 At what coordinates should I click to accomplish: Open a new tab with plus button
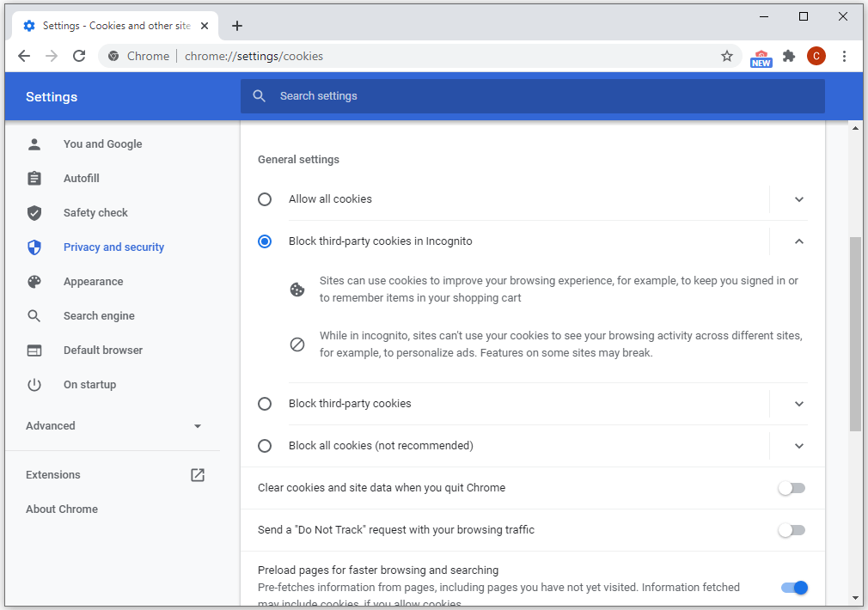tap(237, 26)
